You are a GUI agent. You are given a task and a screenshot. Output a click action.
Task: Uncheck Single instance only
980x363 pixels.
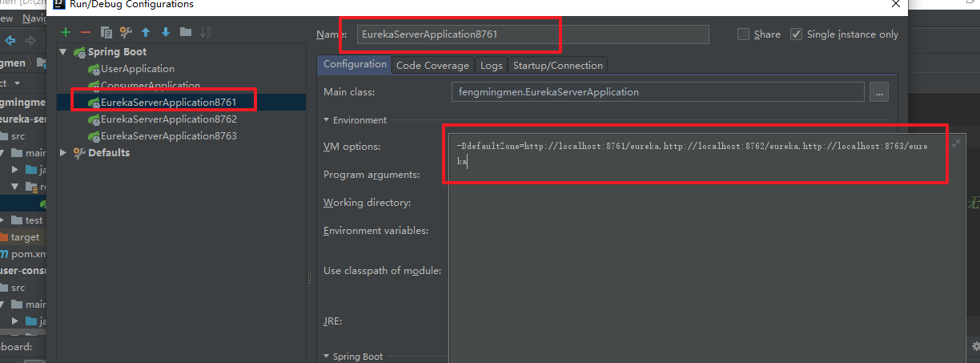[x=796, y=34]
